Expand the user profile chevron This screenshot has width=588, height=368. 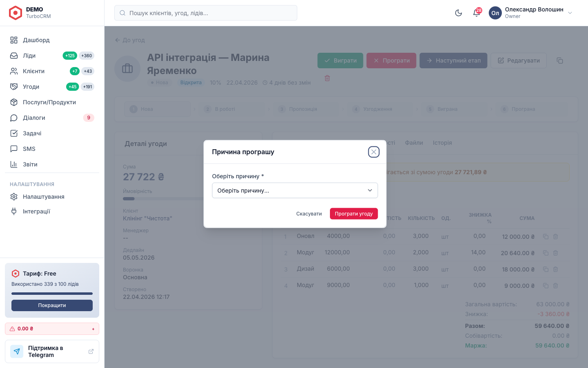tap(570, 13)
